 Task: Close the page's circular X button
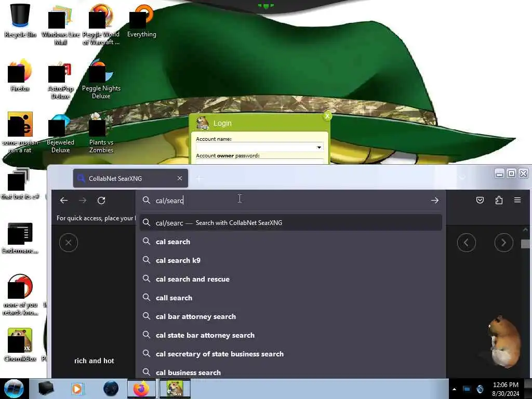pyautogui.click(x=69, y=243)
